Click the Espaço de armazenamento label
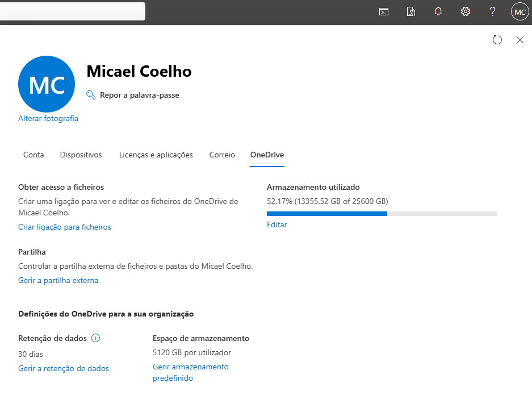The width and height of the screenshot is (532, 416). coord(201,338)
